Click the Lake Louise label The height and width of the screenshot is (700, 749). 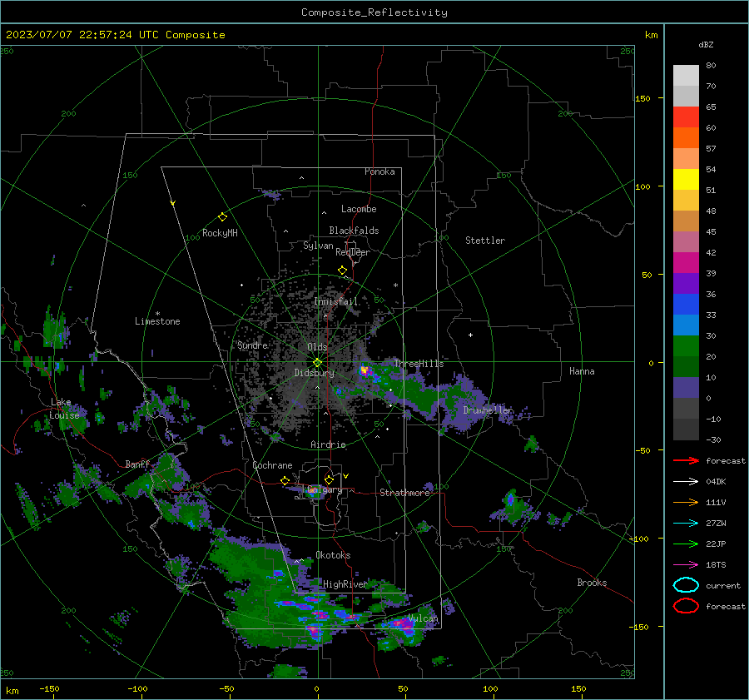(x=64, y=409)
